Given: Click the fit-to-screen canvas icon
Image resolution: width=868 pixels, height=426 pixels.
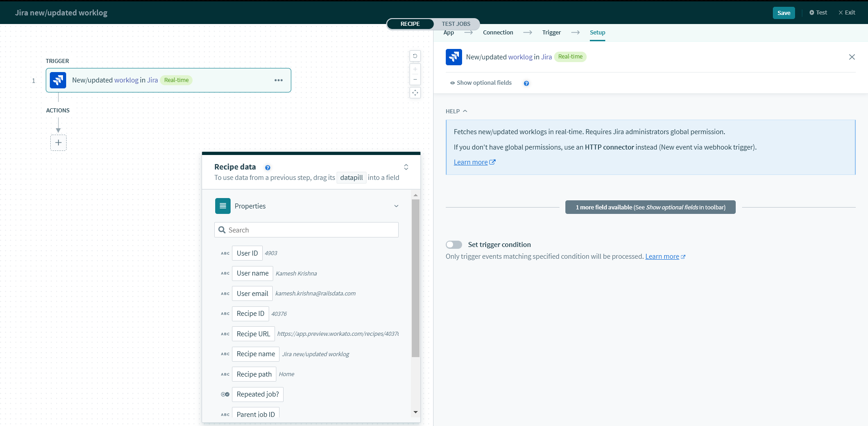Looking at the screenshot, I should coord(415,93).
